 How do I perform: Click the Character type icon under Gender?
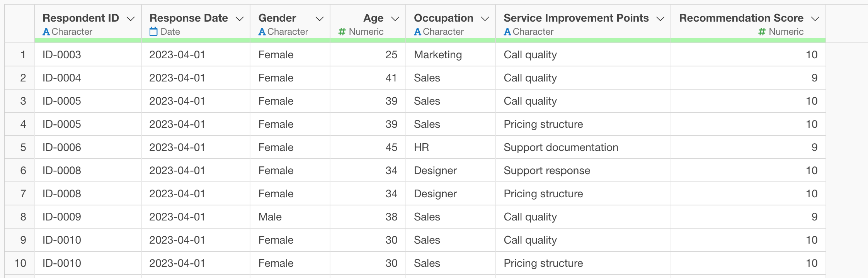[x=262, y=32]
